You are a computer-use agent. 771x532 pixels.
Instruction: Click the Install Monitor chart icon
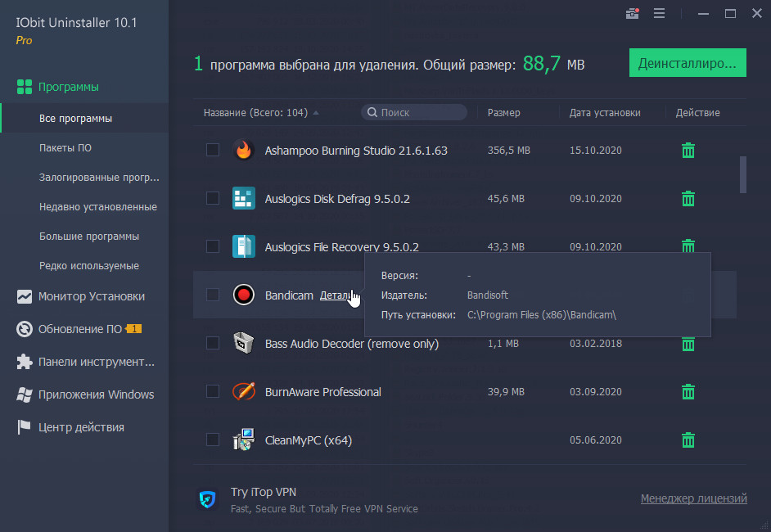tap(24, 296)
